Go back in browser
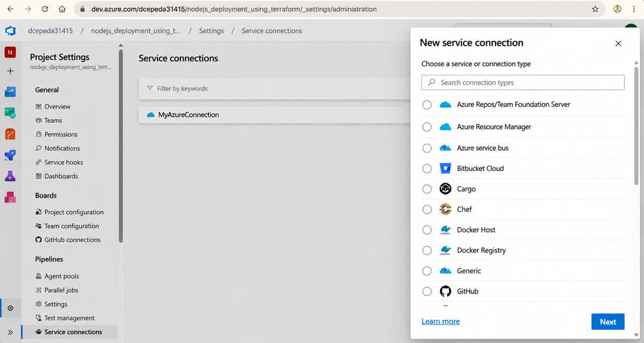 pos(11,9)
